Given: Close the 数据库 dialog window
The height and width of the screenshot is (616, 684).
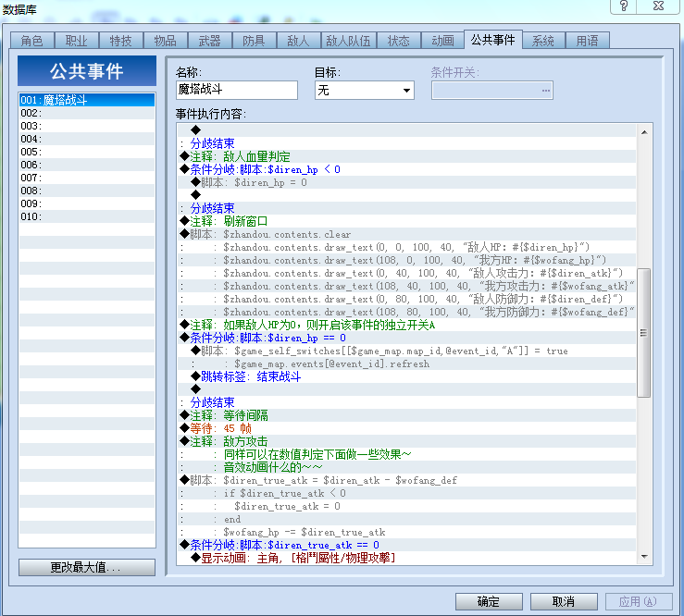Looking at the screenshot, I should [659, 6].
